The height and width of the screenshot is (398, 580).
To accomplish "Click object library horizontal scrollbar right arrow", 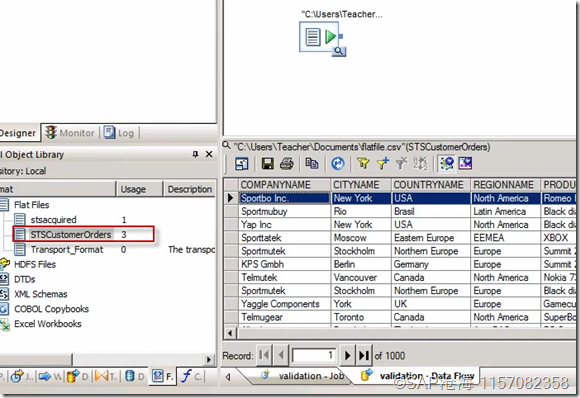I will tap(209, 359).
